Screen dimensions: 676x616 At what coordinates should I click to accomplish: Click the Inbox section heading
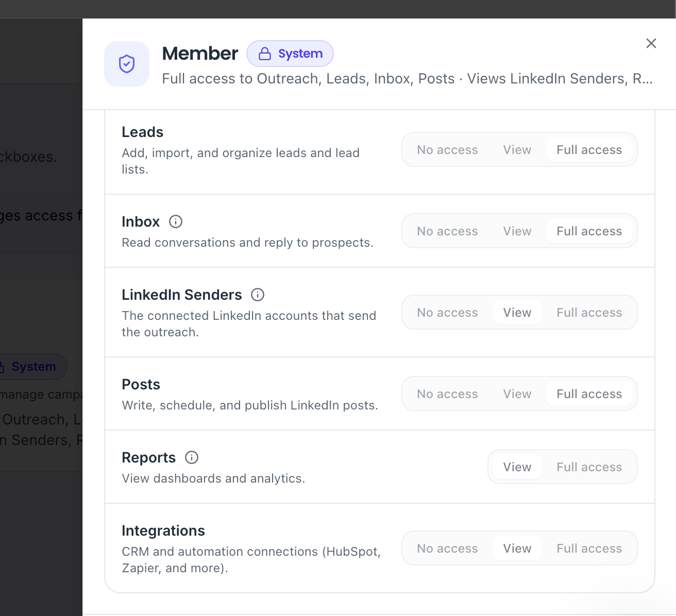pos(141,222)
